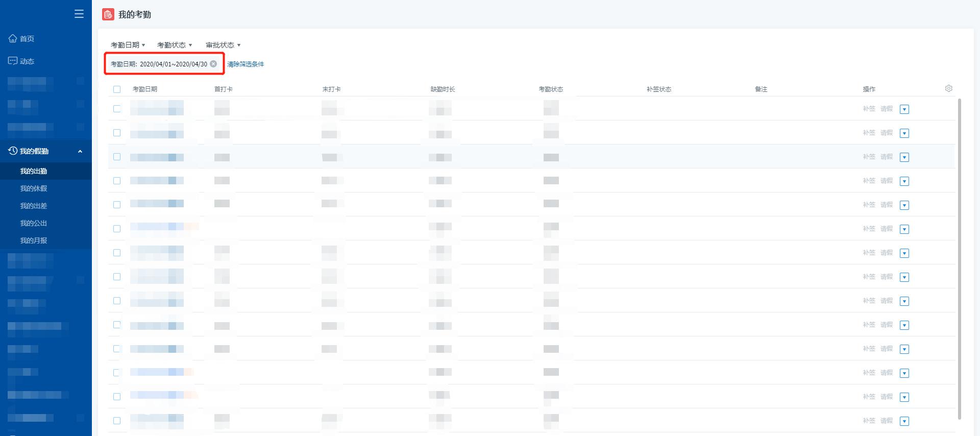The height and width of the screenshot is (436, 980).
Task: Click the red 我的考勤 page icon
Action: 108,14
